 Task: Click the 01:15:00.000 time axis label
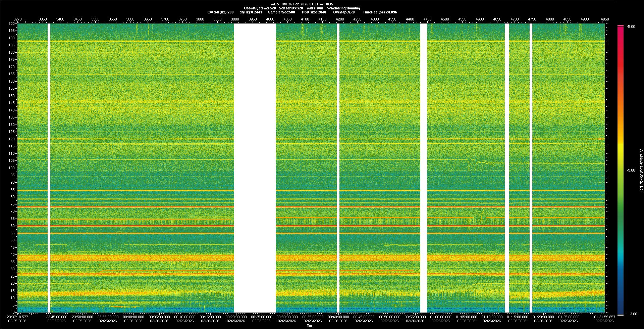(518, 317)
